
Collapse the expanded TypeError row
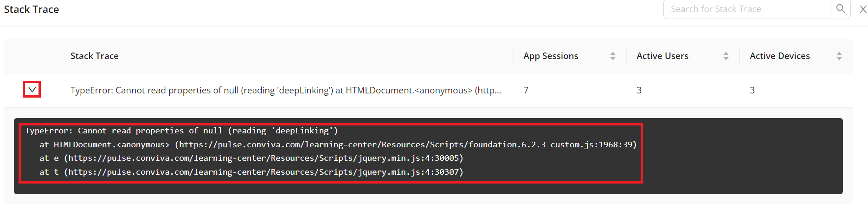coord(32,89)
